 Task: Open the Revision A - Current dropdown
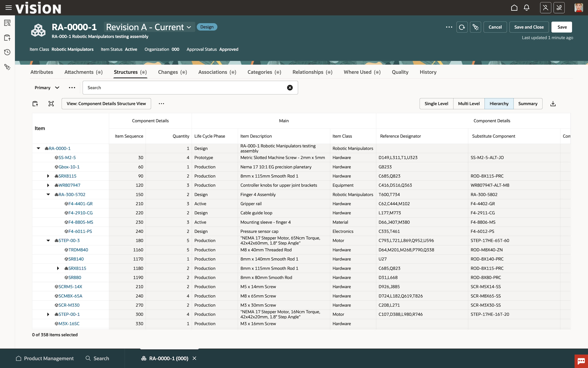pos(149,27)
